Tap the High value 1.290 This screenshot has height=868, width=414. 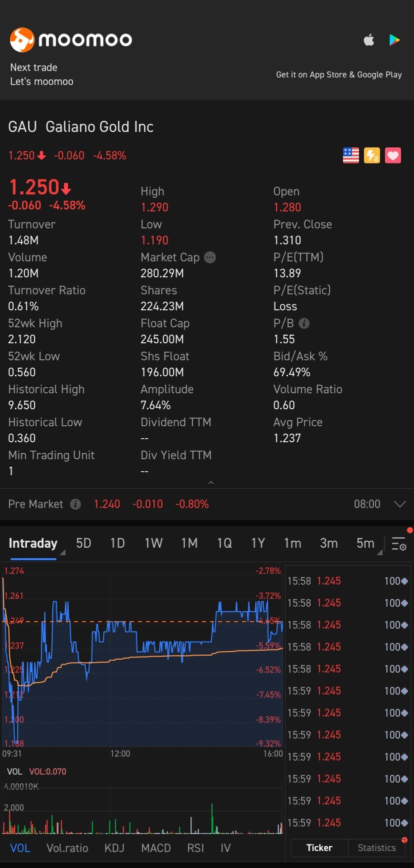click(154, 207)
